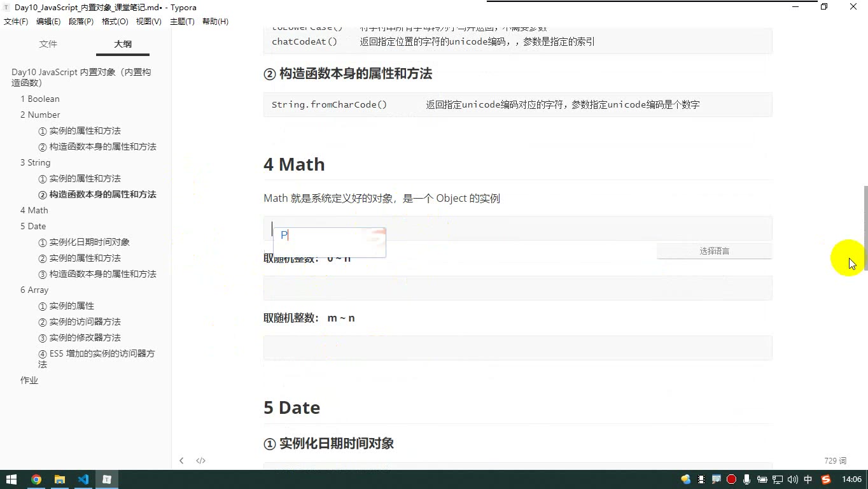Open File Explorer from the taskbar
Image resolution: width=868 pixels, height=489 pixels.
coord(60,479)
